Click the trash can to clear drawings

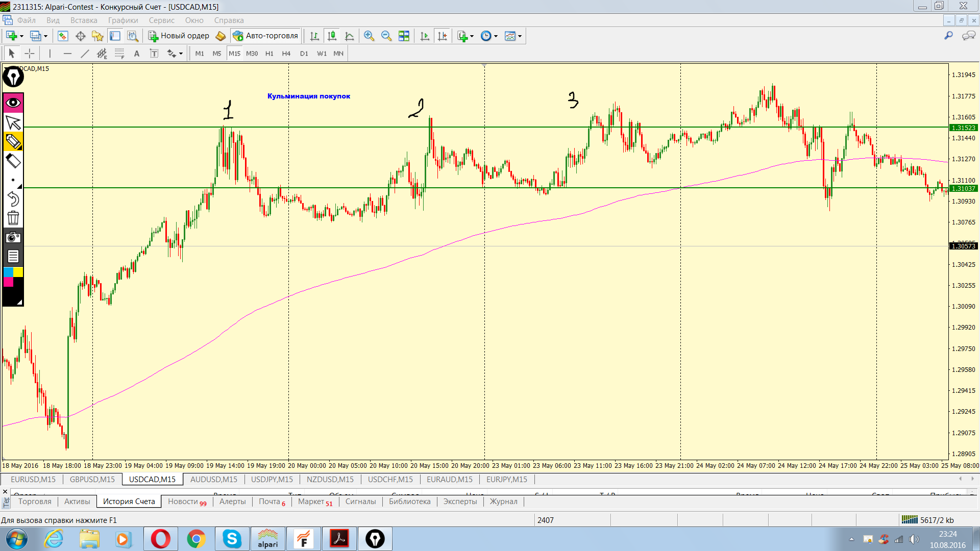point(13,218)
